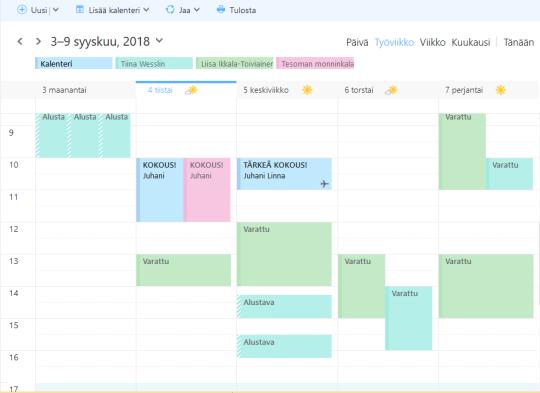
Task: Expand the Lisää kalenteri dropdown arrow
Action: tap(146, 10)
